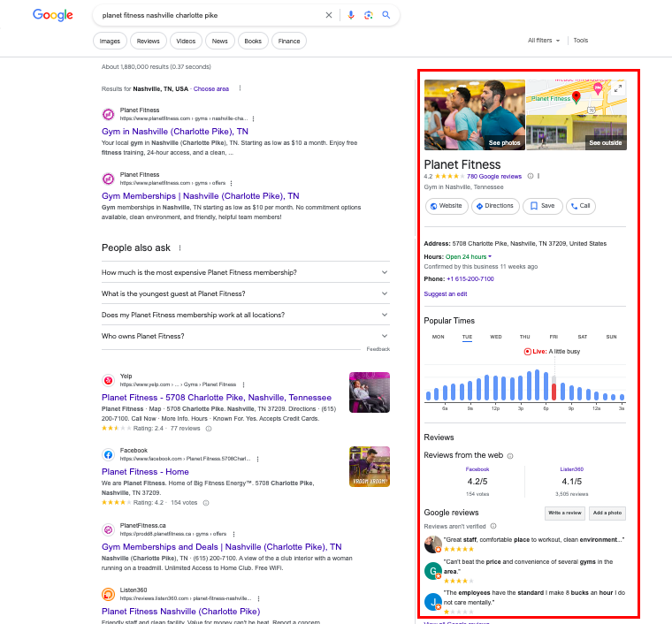Click the Yelp rating info icon
Viewport: 672px width, 624px height.
pos(209,429)
